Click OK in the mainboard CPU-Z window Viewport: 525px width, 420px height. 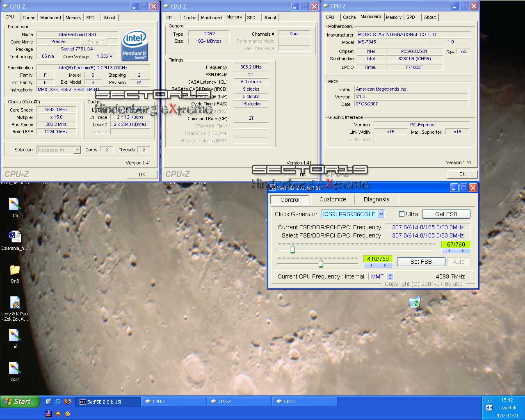[462, 174]
